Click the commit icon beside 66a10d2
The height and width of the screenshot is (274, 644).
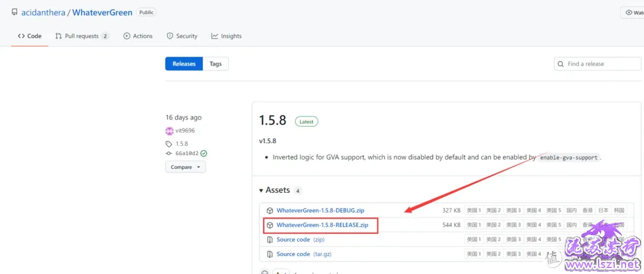click(x=168, y=153)
